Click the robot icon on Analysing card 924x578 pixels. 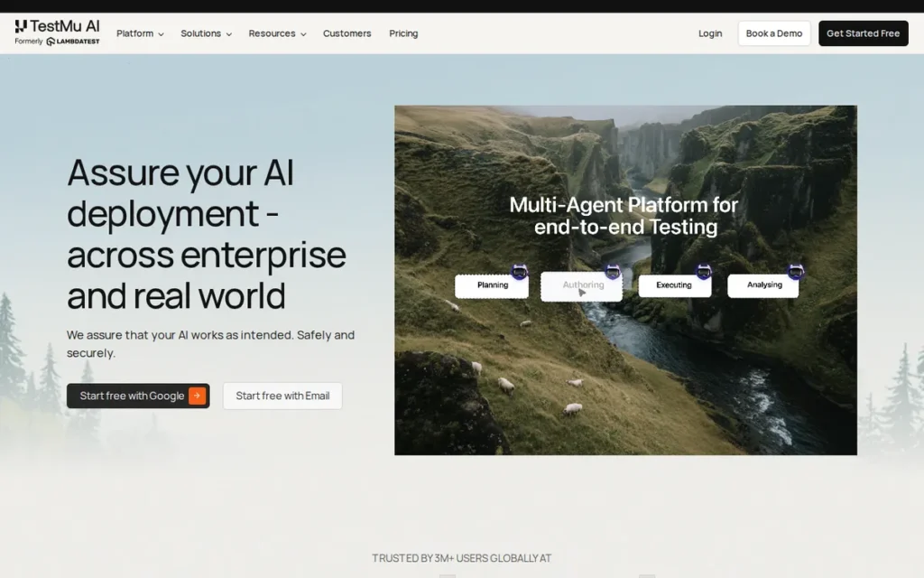796,271
